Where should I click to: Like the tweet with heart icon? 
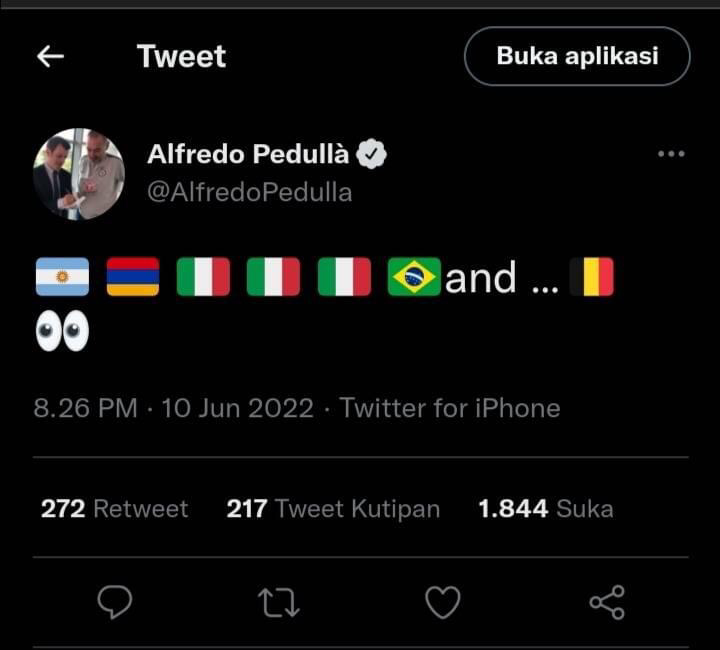pos(443,602)
